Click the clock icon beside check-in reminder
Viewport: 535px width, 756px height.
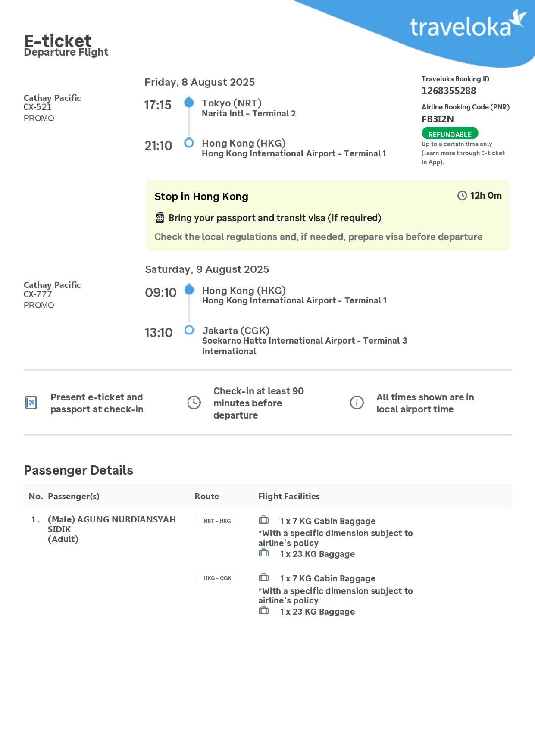tap(194, 403)
